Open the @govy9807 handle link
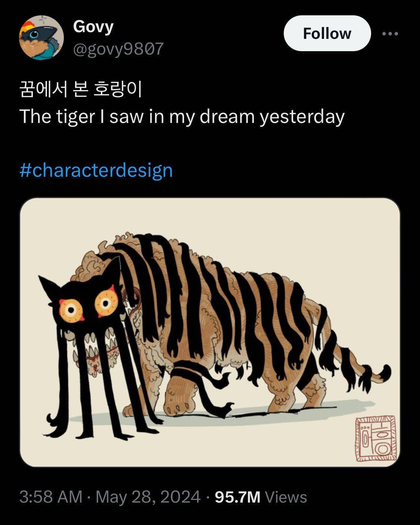Image resolution: width=420 pixels, height=525 pixels. [118, 49]
